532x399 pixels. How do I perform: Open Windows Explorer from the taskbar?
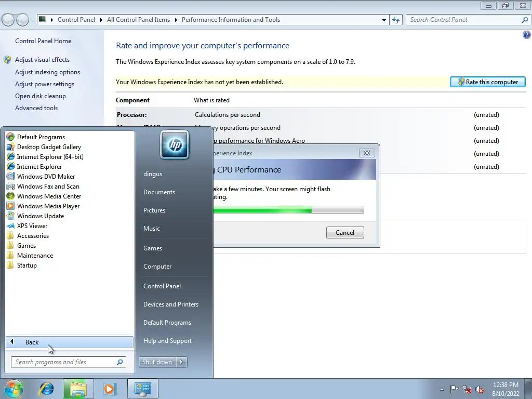tap(78, 389)
